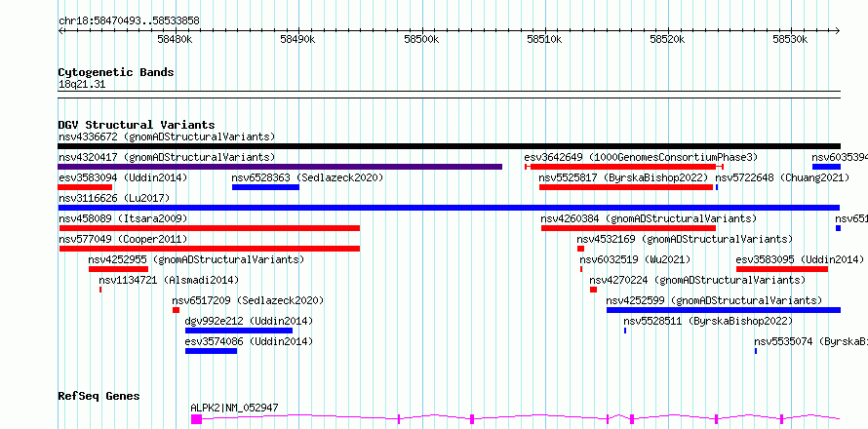Image resolution: width=868 pixels, height=429 pixels.
Task: Select the esv3642649 red variant bar
Action: click(x=624, y=167)
